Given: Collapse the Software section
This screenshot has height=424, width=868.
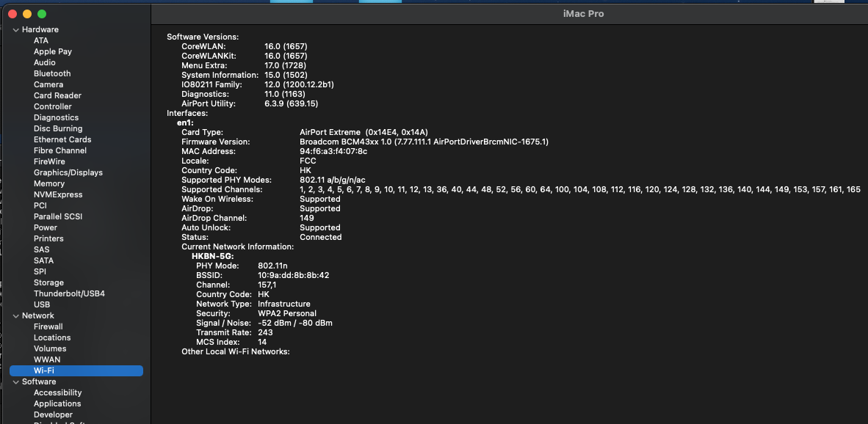Looking at the screenshot, I should [x=15, y=382].
